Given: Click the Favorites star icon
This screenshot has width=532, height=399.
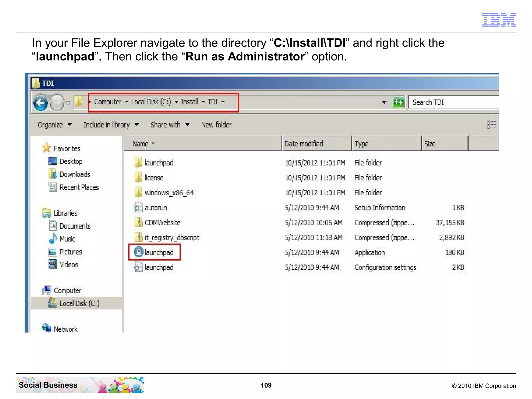Looking at the screenshot, I should 46,148.
